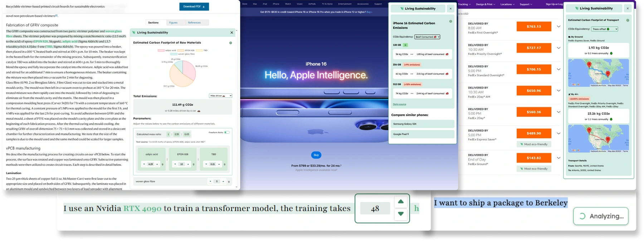Image resolution: width=644 pixels, height=241 pixels.
Task: Close the iPhone Living Sustainability panel
Action: [x=450, y=9]
